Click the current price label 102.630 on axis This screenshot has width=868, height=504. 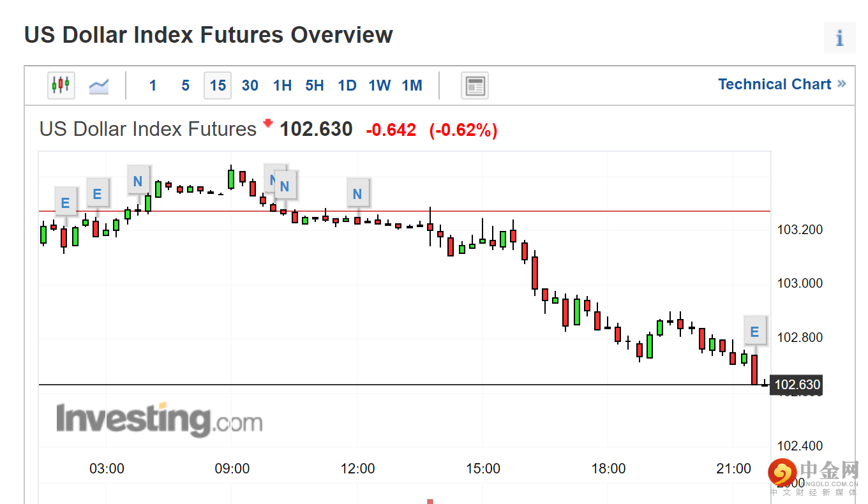[796, 385]
